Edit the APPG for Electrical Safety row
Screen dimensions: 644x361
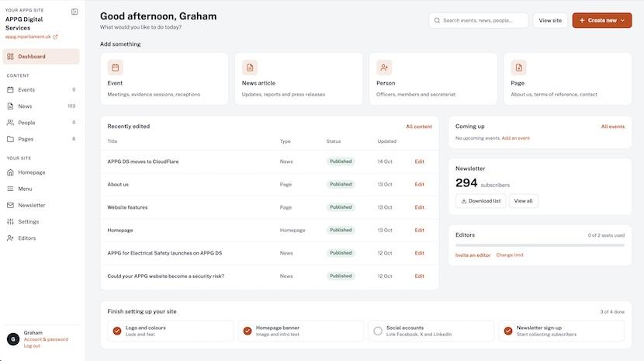pyautogui.click(x=419, y=253)
